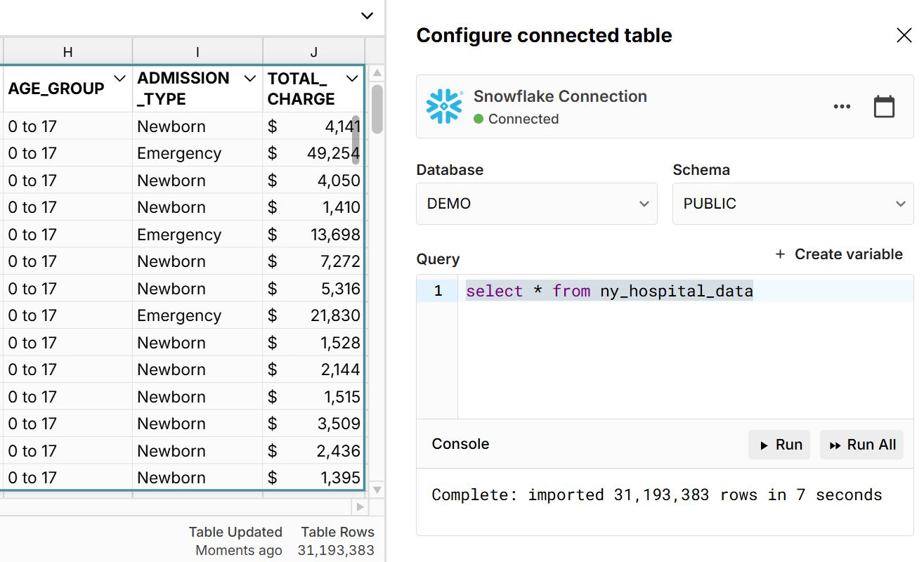
Task: Click the Snowflake connection logo icon
Action: click(x=444, y=107)
